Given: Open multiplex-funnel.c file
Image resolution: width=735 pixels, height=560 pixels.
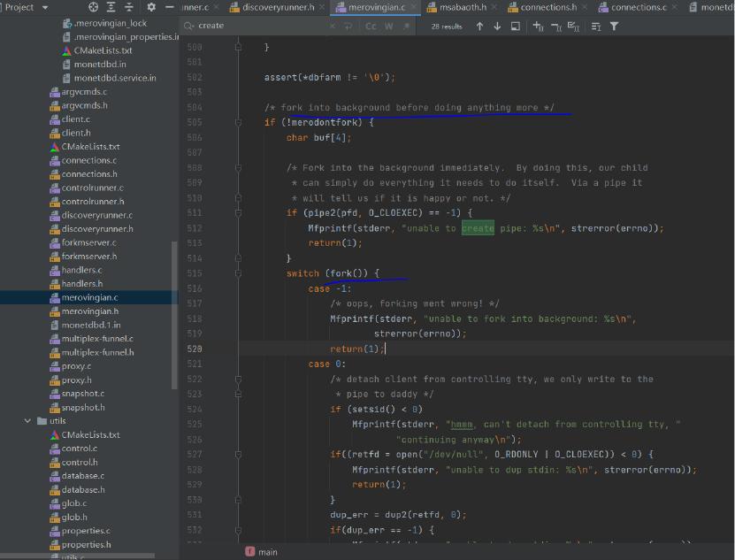Looking at the screenshot, I should pyautogui.click(x=97, y=338).
